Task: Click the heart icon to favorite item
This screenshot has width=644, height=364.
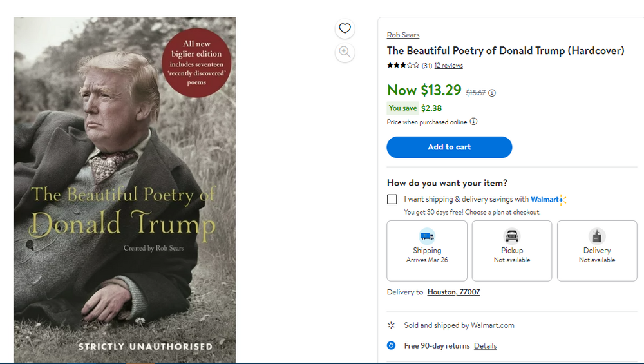Action: tap(345, 28)
